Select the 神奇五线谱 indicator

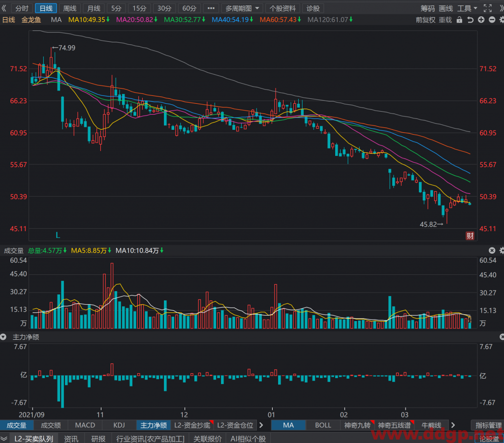pyautogui.click(x=394, y=425)
